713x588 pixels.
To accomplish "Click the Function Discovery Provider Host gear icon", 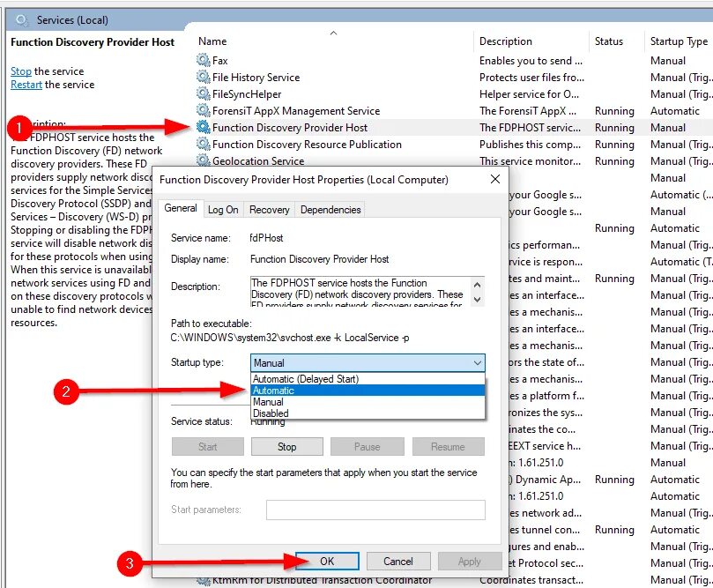I will [203, 128].
